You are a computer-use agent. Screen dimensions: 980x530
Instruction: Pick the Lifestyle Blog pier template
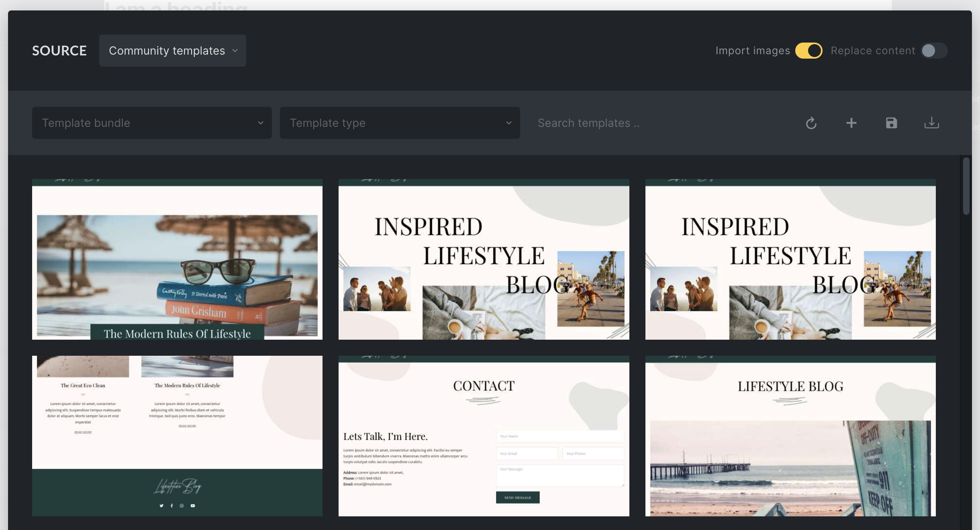[790, 436]
